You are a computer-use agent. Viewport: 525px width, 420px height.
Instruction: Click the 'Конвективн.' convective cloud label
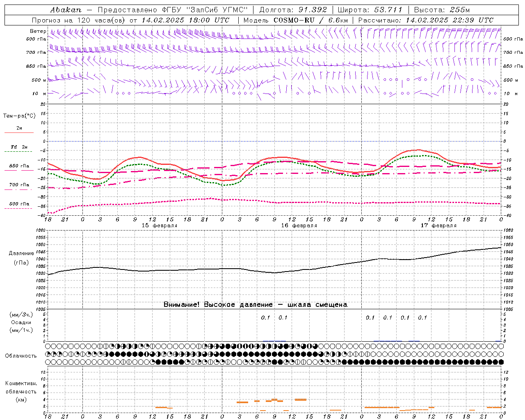point(21,383)
